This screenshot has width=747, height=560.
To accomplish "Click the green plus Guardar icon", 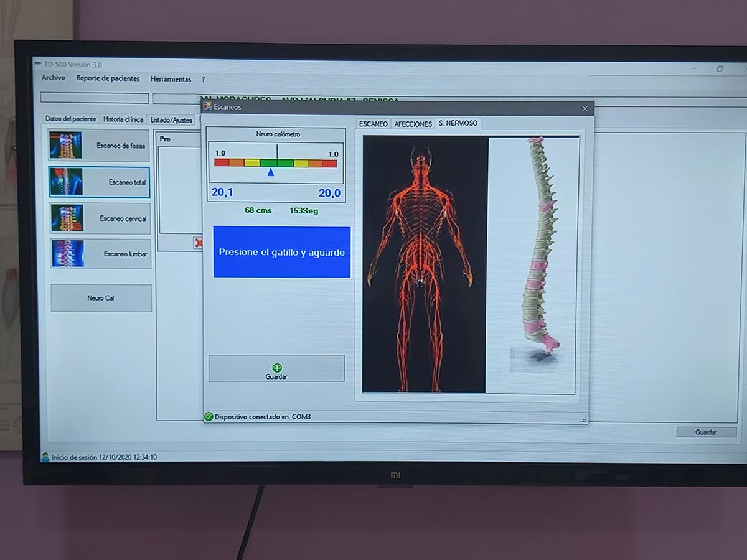I will pos(277,368).
